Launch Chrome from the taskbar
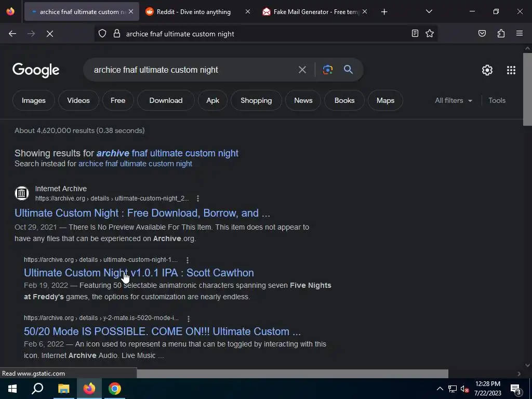Image resolution: width=532 pixels, height=399 pixels. (115, 389)
